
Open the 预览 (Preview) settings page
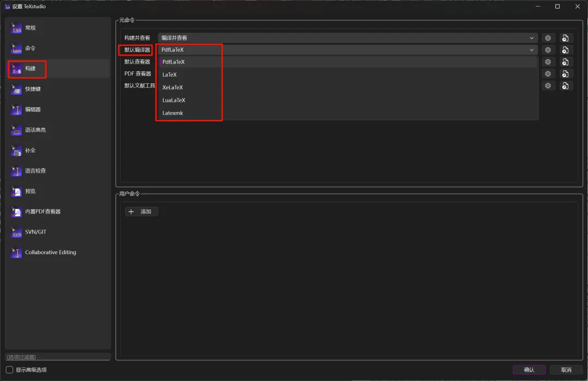pos(58,191)
